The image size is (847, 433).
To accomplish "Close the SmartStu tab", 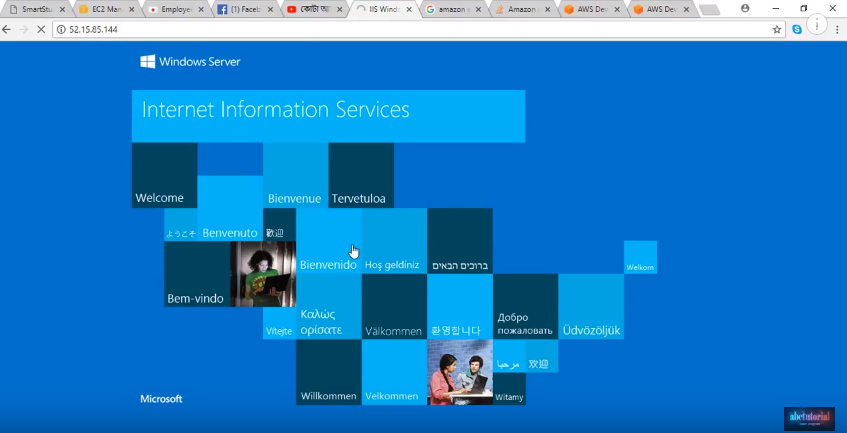I will (62, 9).
